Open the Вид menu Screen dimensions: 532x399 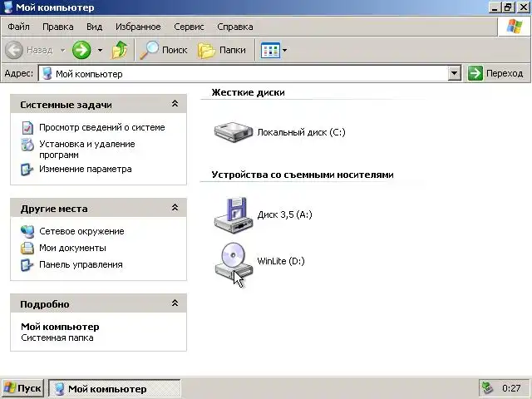[94, 27]
